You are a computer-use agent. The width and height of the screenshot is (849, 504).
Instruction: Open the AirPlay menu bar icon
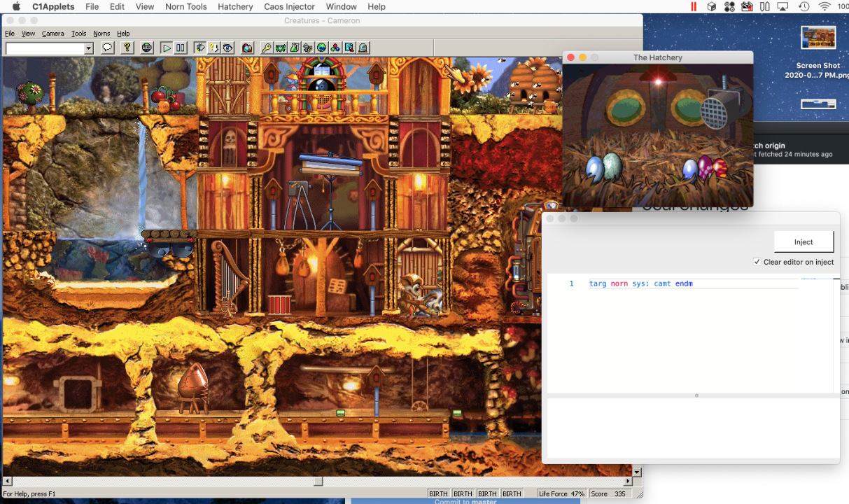(x=783, y=7)
